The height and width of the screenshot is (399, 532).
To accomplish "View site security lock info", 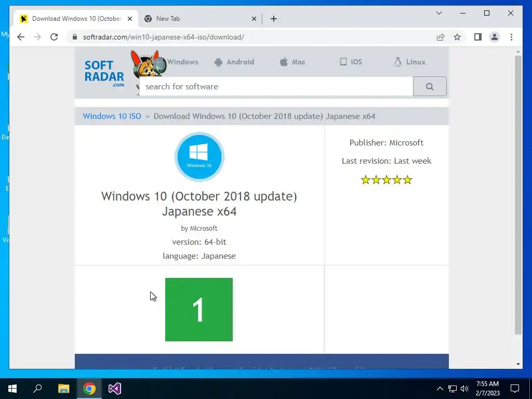I will (75, 37).
